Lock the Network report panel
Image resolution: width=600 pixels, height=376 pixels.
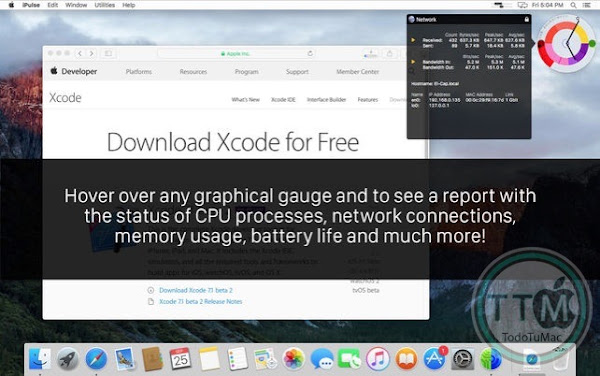pyautogui.click(x=527, y=19)
